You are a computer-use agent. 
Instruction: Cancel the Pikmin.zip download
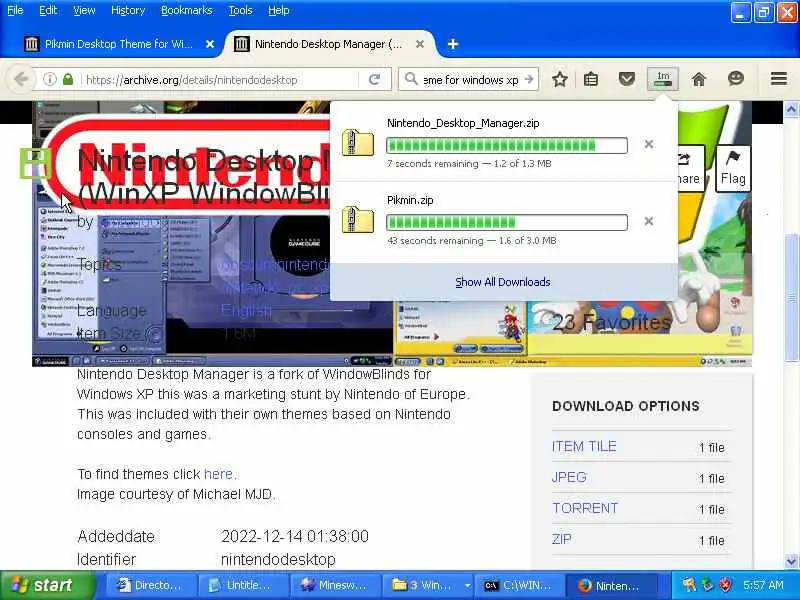coord(648,221)
